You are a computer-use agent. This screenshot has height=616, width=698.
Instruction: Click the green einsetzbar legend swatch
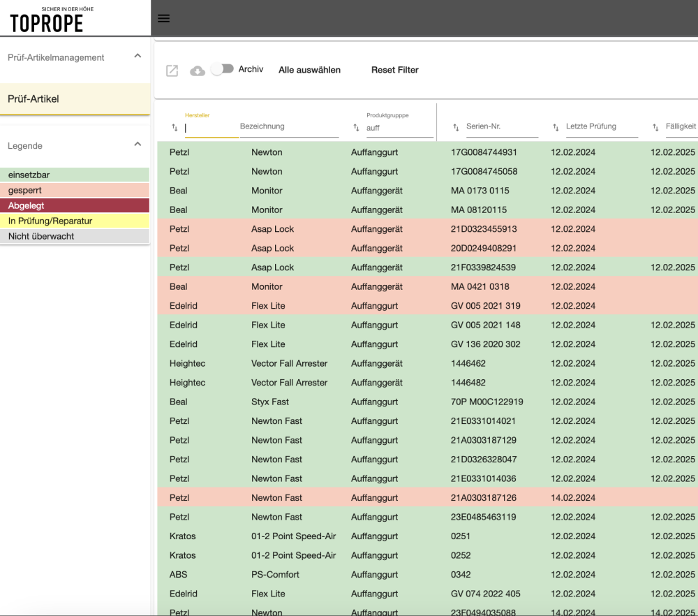(x=75, y=174)
